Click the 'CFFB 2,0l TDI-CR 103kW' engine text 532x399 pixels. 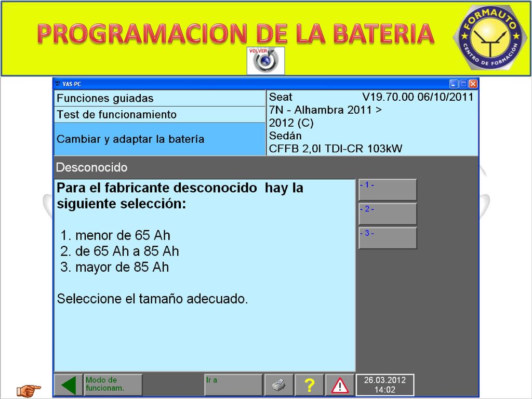point(336,149)
